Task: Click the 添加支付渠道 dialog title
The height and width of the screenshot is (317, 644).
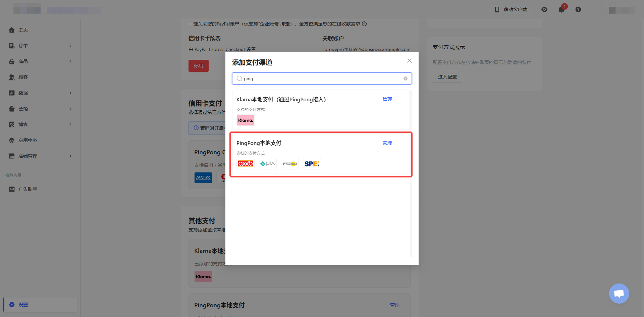Action: (x=252, y=62)
